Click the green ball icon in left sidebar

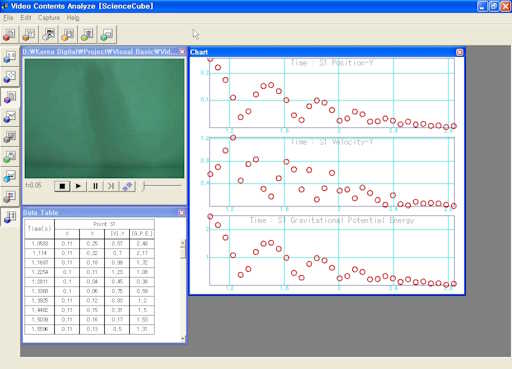pyautogui.click(x=10, y=157)
